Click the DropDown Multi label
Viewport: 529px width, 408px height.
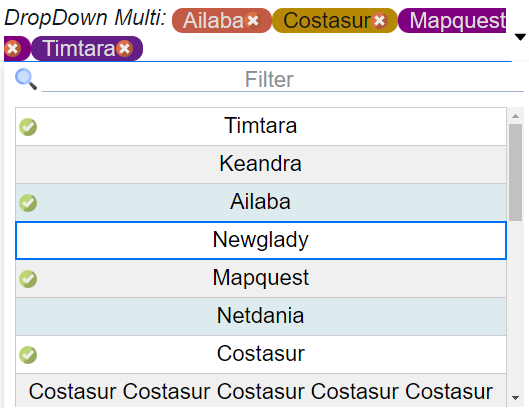(85, 18)
